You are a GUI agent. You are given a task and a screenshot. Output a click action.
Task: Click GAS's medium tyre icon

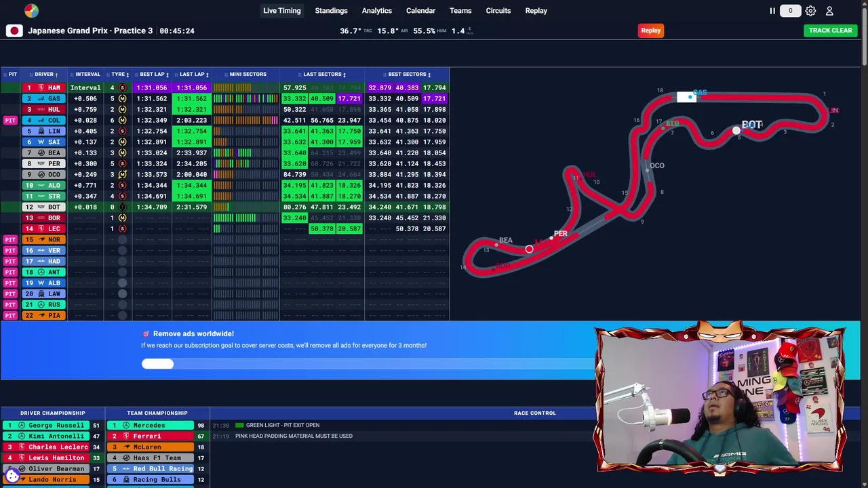pos(122,98)
